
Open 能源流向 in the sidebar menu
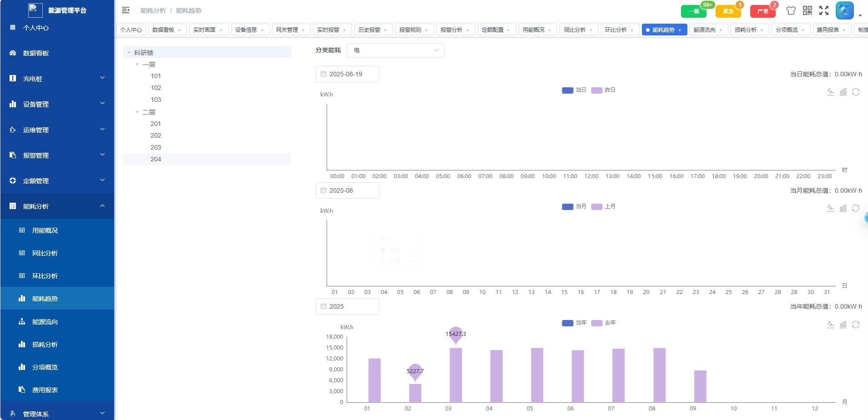[45, 322]
